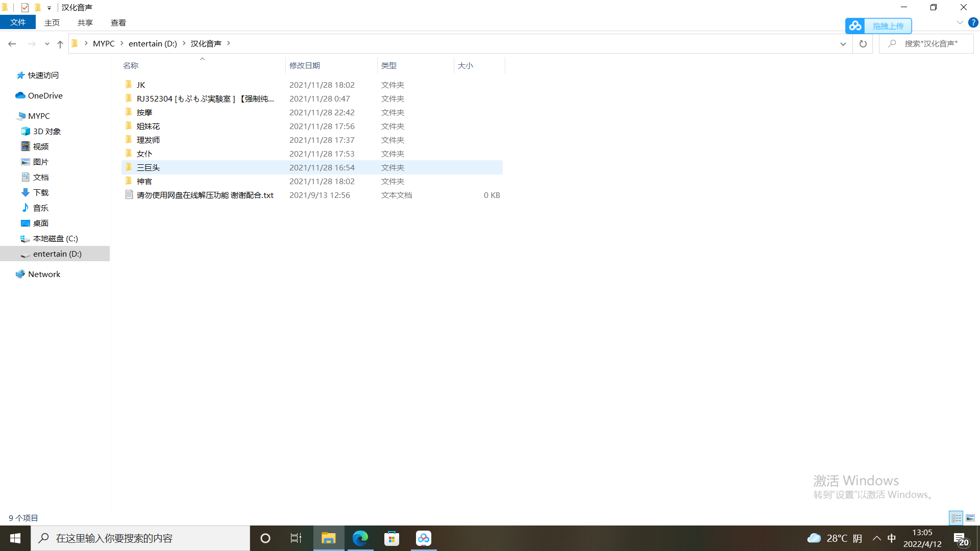Click the refresh icon in navigation bar
This screenshot has height=551, width=980.
(x=863, y=44)
